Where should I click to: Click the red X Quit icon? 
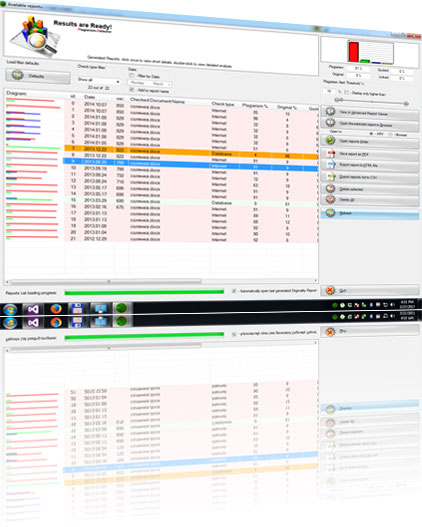click(x=330, y=290)
